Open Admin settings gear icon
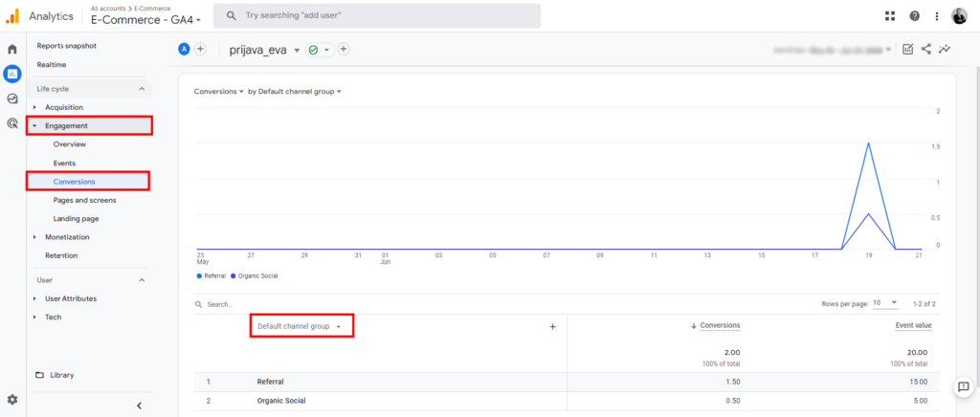The image size is (980, 417). pos(12,400)
